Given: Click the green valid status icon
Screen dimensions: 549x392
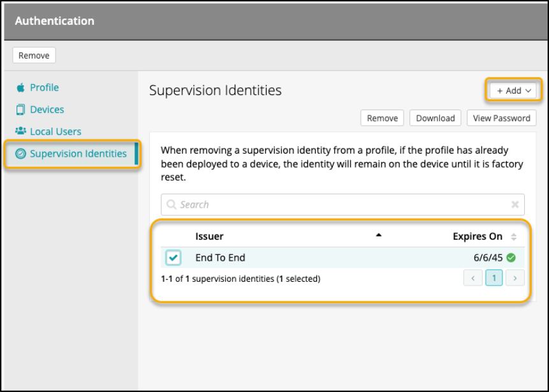Looking at the screenshot, I should 511,258.
